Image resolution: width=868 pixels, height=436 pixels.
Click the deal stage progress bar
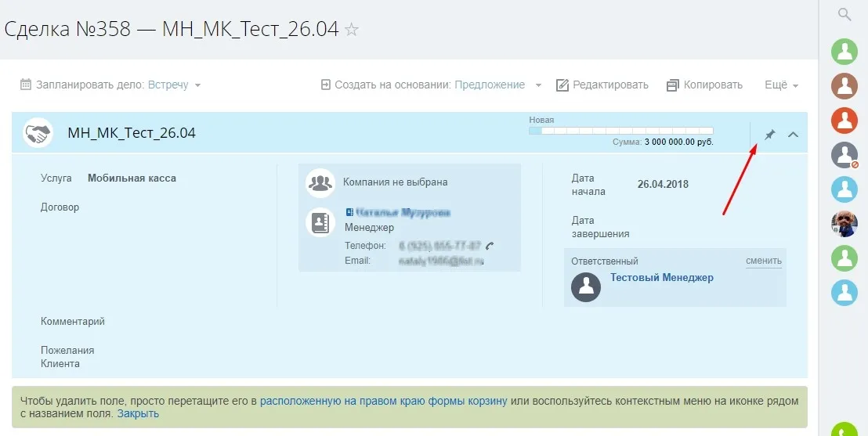click(x=620, y=131)
